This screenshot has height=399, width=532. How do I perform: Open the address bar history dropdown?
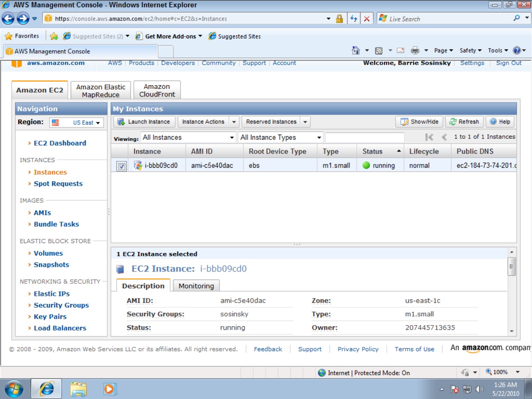pyautogui.click(x=329, y=19)
